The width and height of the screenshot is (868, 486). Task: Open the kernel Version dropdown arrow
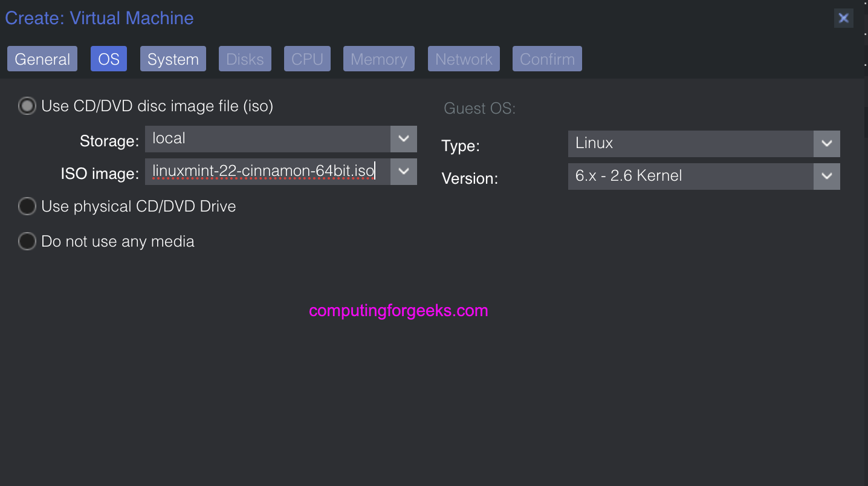coord(826,177)
